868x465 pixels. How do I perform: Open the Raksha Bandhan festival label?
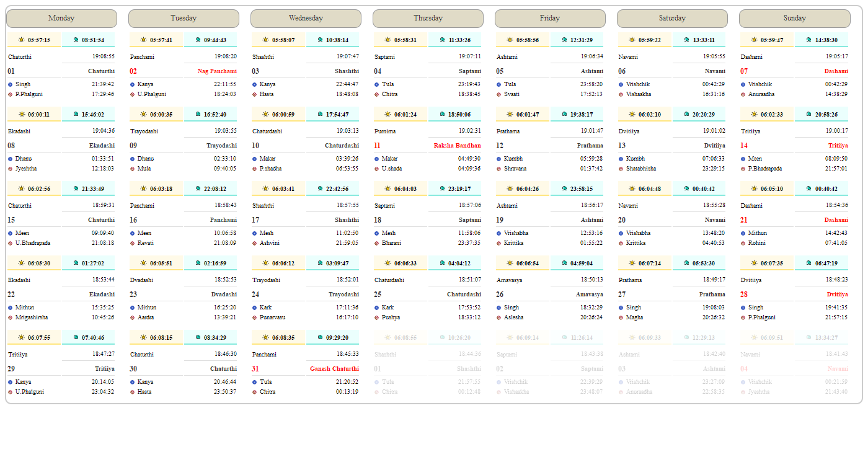[x=457, y=146]
